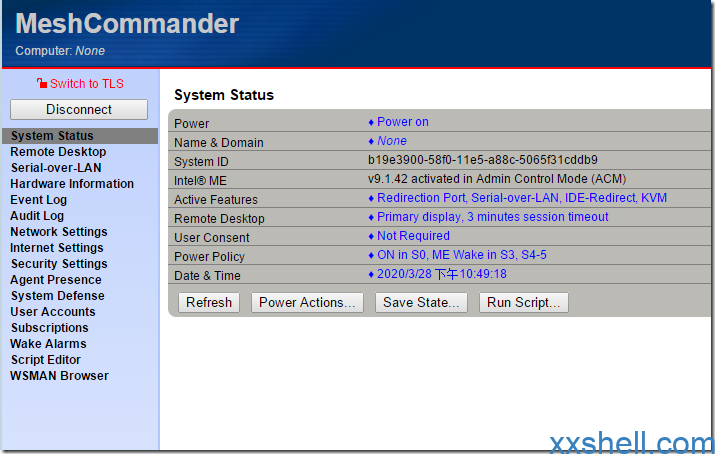Click the Computer: None header text

point(60,51)
